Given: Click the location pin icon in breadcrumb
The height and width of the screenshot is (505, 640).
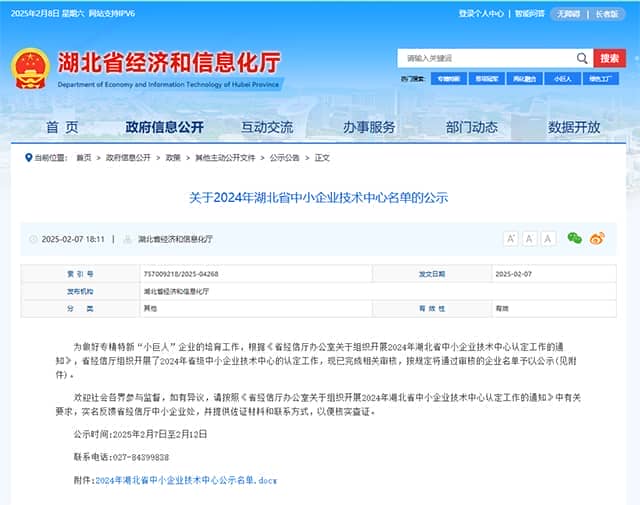Looking at the screenshot, I should pyautogui.click(x=28, y=158).
